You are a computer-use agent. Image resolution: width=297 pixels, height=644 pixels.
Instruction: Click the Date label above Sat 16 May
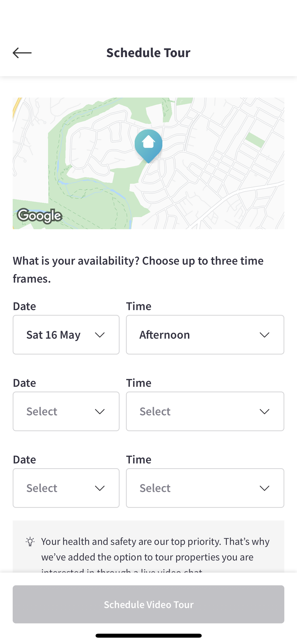pos(25,306)
